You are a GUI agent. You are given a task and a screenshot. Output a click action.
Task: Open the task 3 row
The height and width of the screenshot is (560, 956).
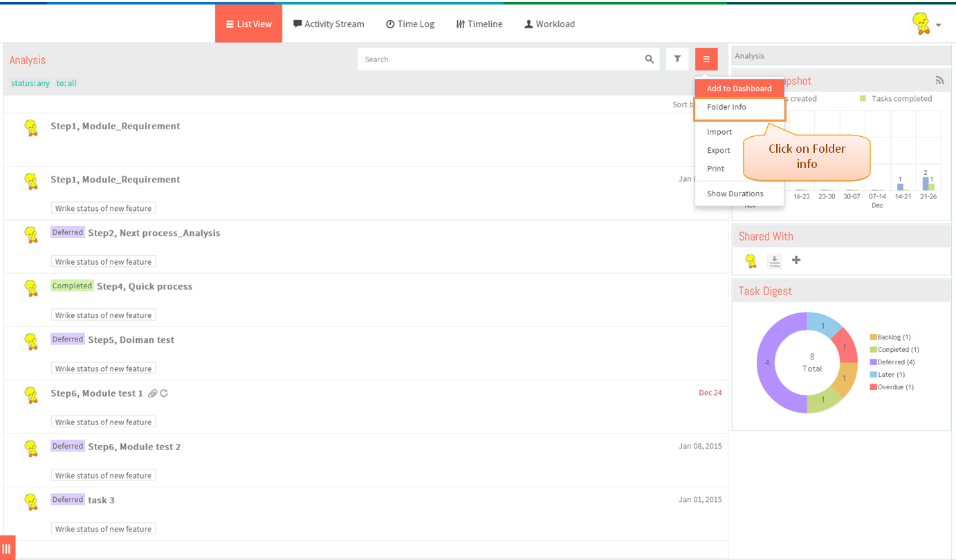(101, 500)
